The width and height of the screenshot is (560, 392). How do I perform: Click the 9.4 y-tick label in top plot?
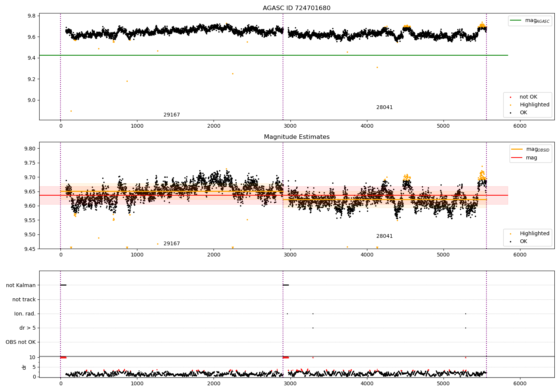click(x=32, y=58)
